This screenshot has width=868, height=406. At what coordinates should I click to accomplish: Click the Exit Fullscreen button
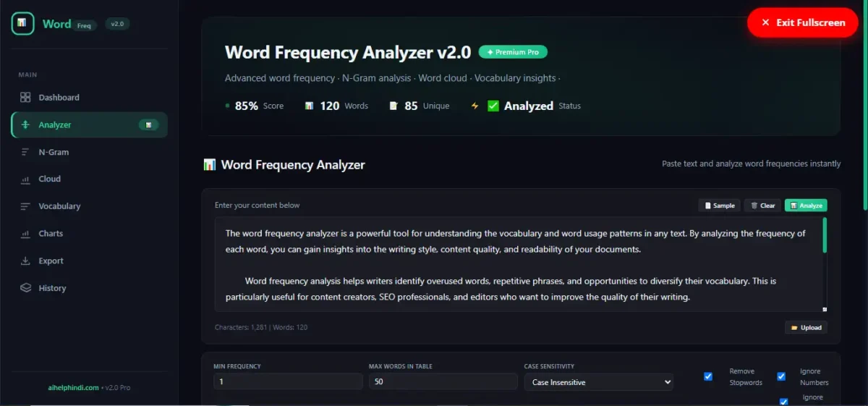click(x=803, y=22)
